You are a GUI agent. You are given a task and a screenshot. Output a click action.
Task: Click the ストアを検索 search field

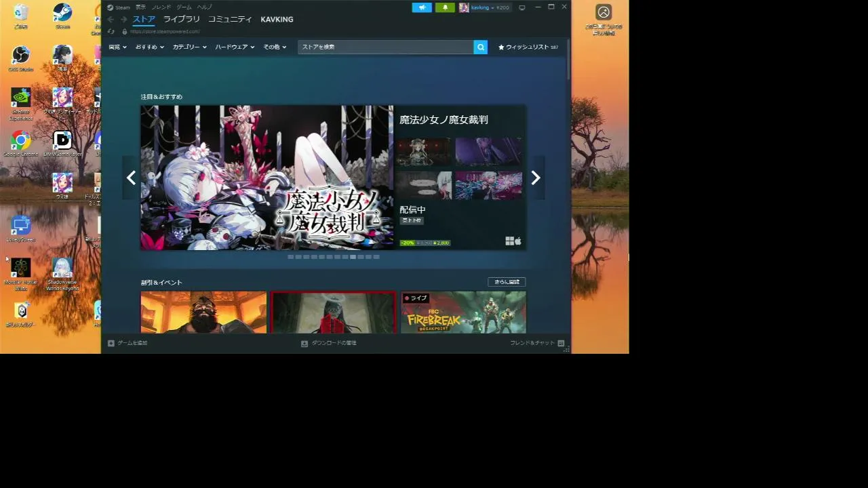[x=385, y=47]
